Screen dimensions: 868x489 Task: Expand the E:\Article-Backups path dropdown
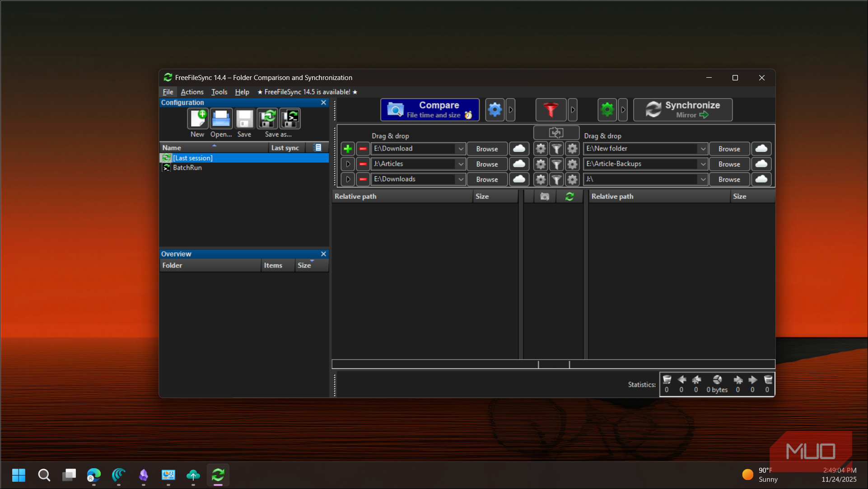click(x=703, y=164)
